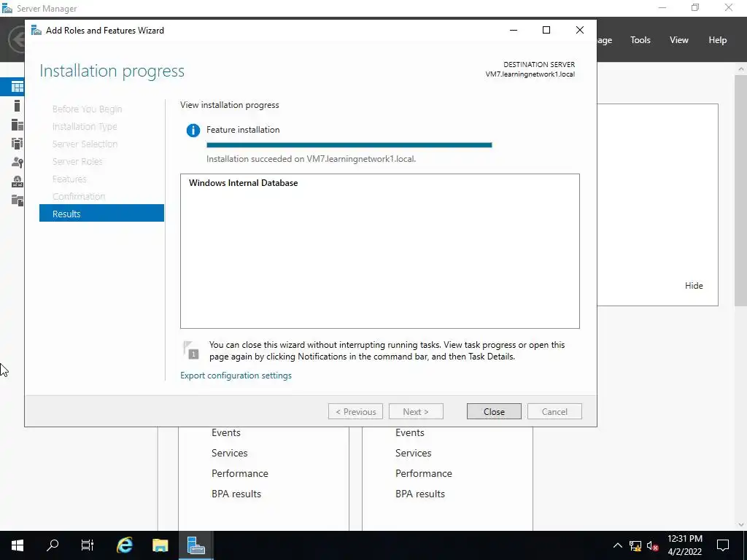Minimize the Add Roles and Features Wizard

[514, 30]
